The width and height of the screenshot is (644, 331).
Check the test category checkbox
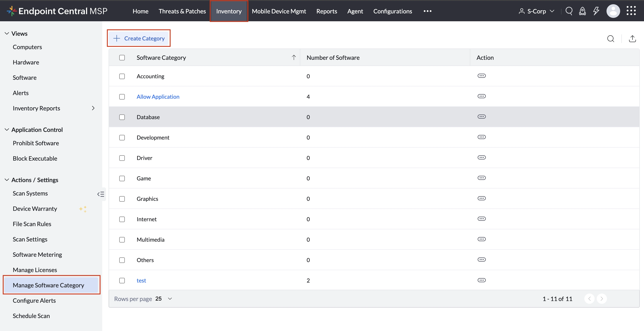point(122,281)
